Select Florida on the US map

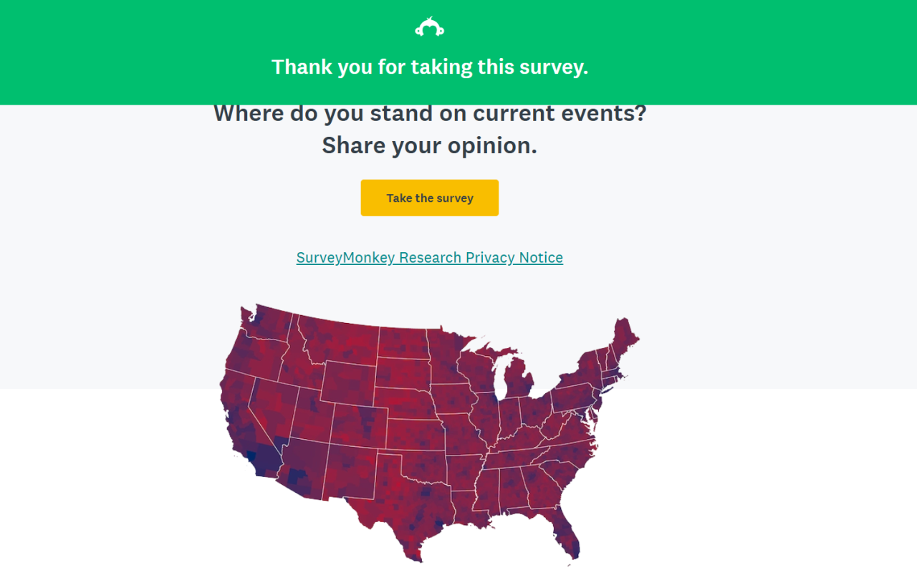(566, 530)
